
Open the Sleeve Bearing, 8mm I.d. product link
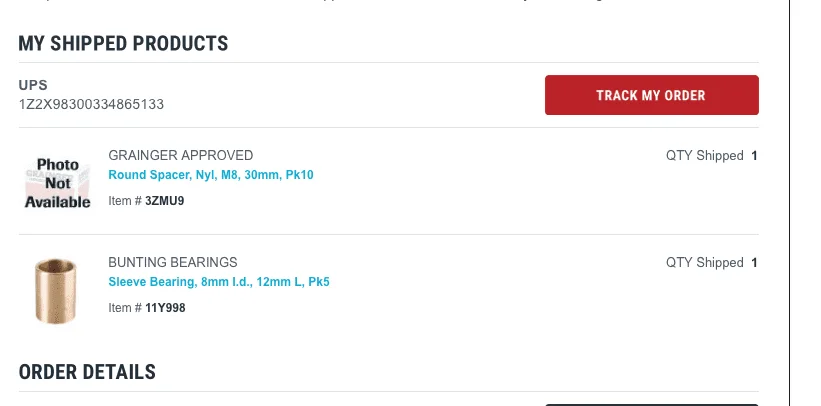click(x=218, y=282)
